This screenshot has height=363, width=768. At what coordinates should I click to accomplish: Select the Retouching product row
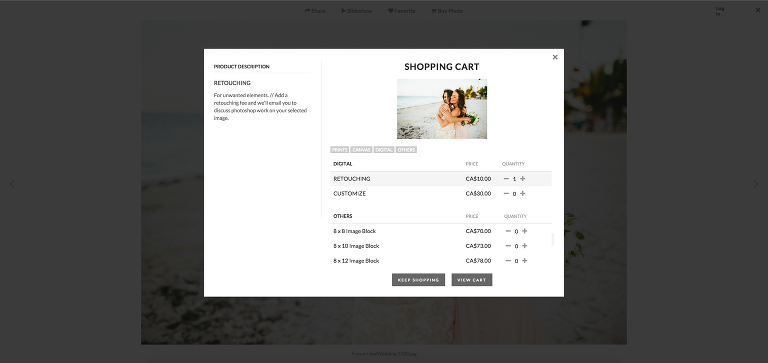click(441, 179)
